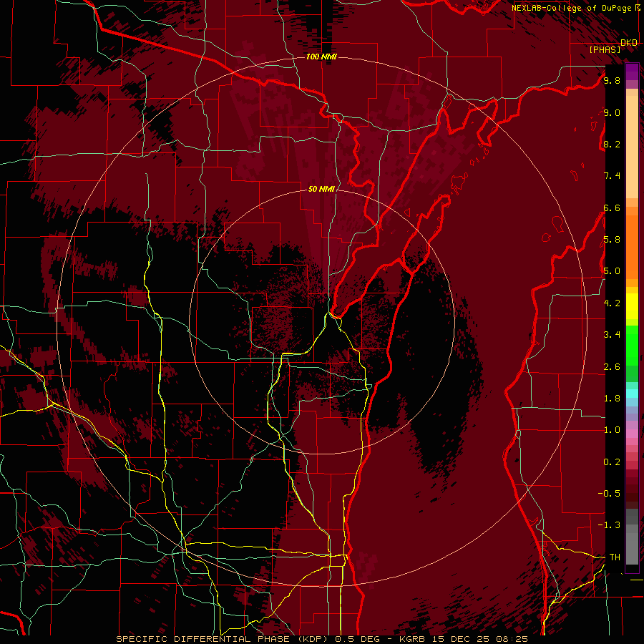Pick the yellow color bar segment

pos(632,306)
